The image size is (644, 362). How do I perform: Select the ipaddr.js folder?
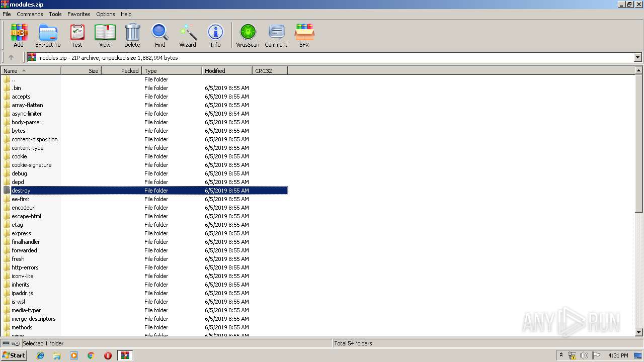(x=144, y=293)
